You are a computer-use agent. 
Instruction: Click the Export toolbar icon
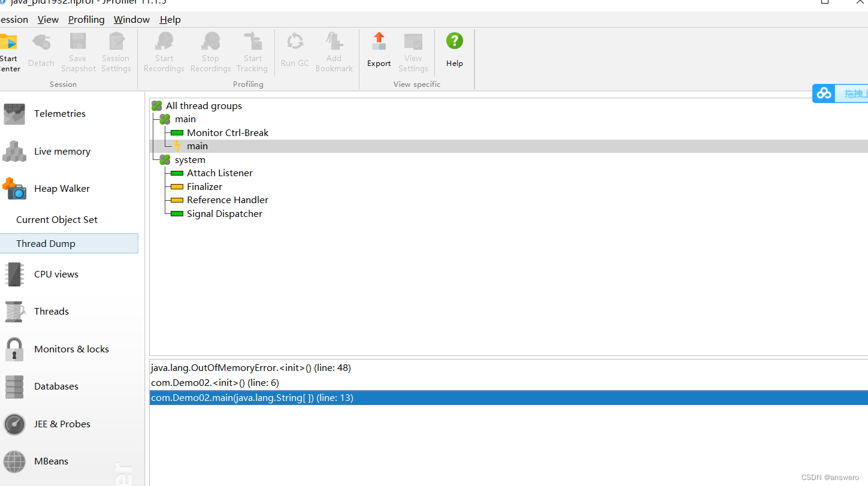379,42
